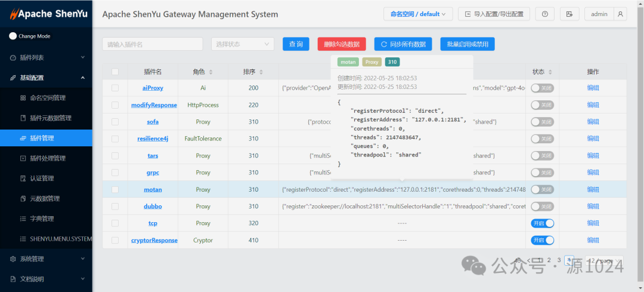The height and width of the screenshot is (292, 644).
Task: Click the 导入配置/导出配置 button
Action: [x=494, y=14]
